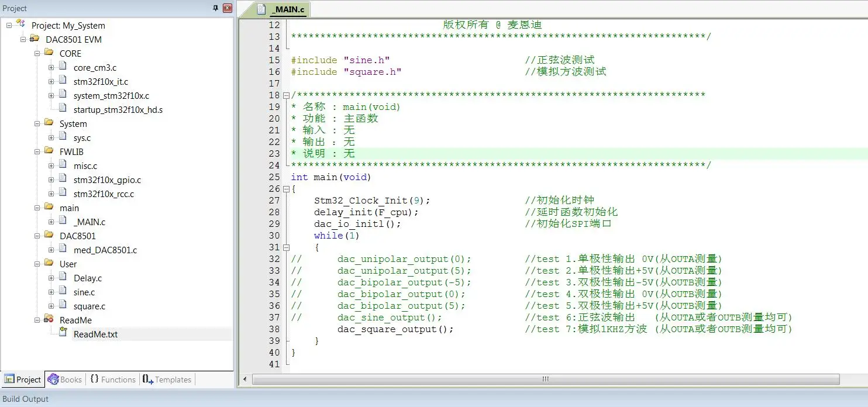Image resolution: width=868 pixels, height=407 pixels.
Task: Select sys.c in the project tree
Action: pyautogui.click(x=82, y=137)
